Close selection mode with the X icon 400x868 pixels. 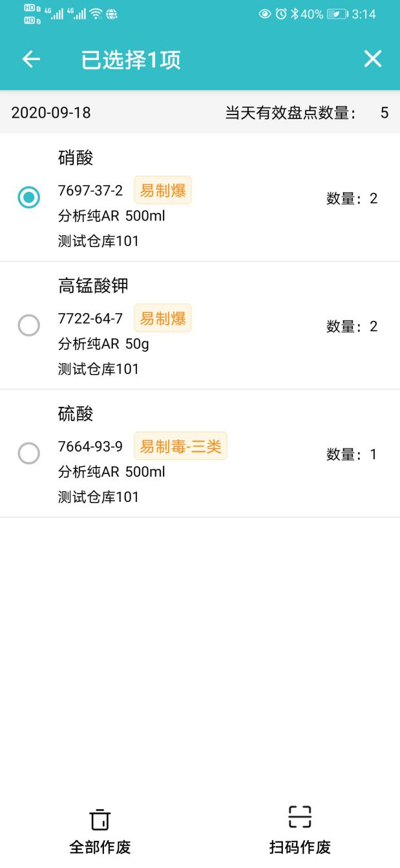coord(373,60)
